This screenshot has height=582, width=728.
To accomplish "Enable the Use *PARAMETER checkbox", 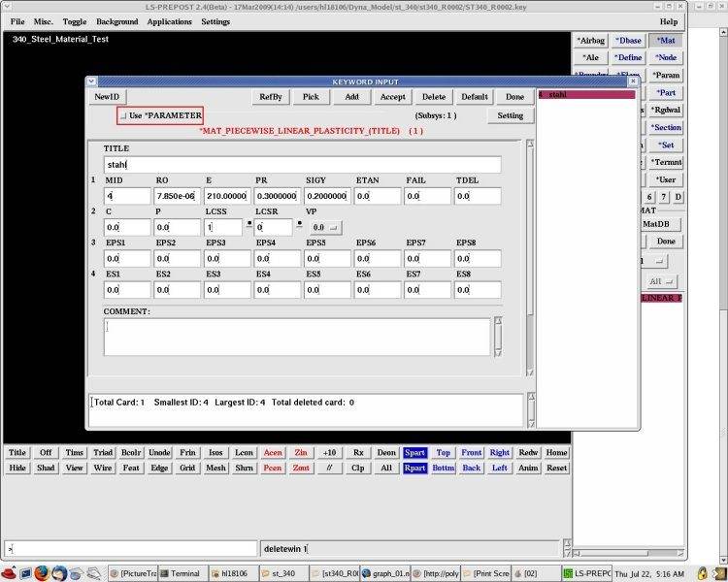I will [123, 116].
